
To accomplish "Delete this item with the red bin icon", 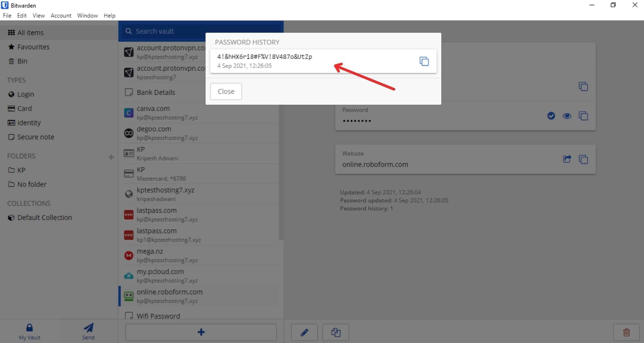I will pos(626,332).
